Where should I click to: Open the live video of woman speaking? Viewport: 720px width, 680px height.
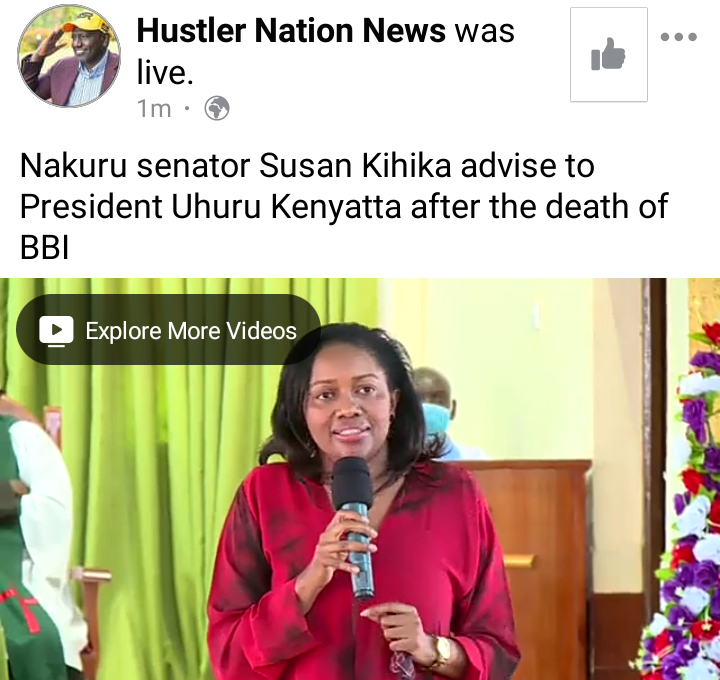(360, 479)
